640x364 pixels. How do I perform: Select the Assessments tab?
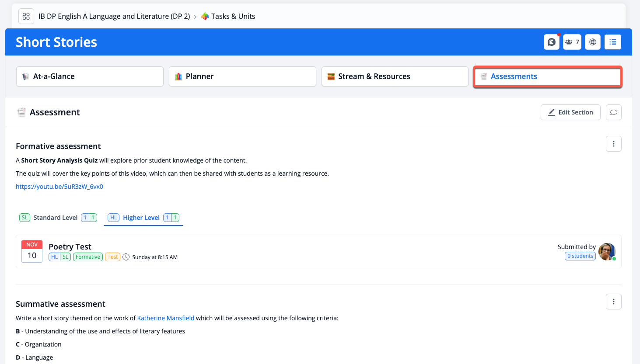pos(547,76)
